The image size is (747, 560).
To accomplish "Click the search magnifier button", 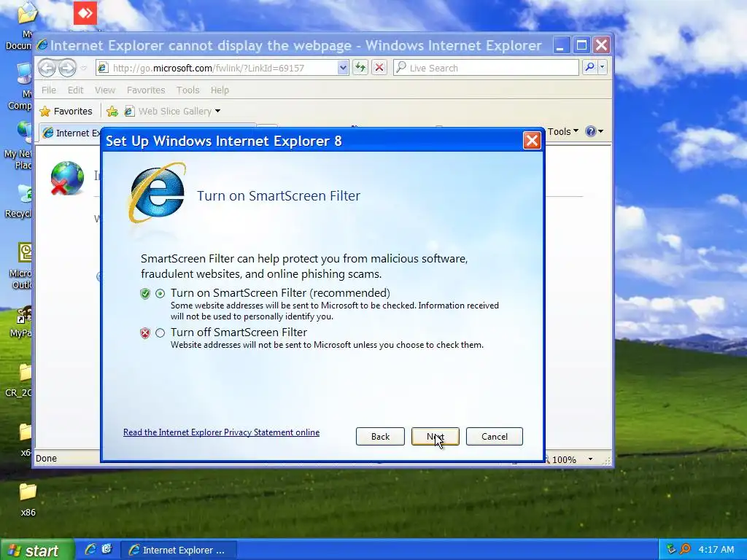I will (x=589, y=68).
